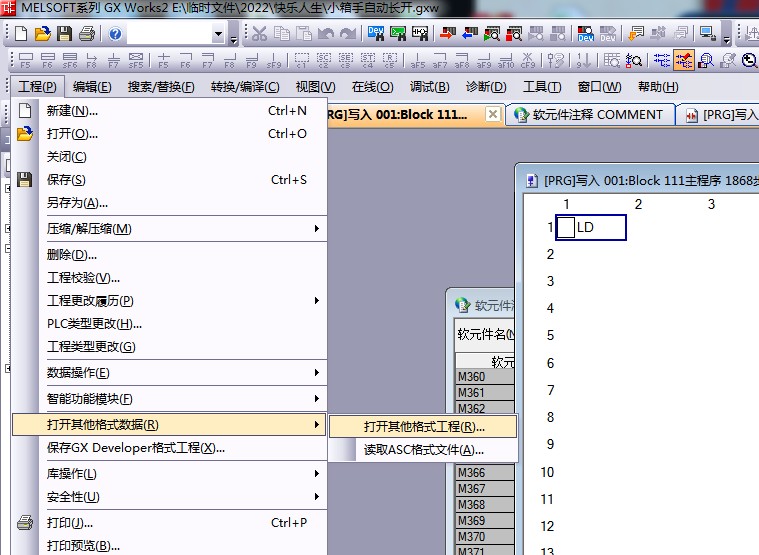
Task: Click the Contact/coil search binoculars icon
Action: point(420,33)
